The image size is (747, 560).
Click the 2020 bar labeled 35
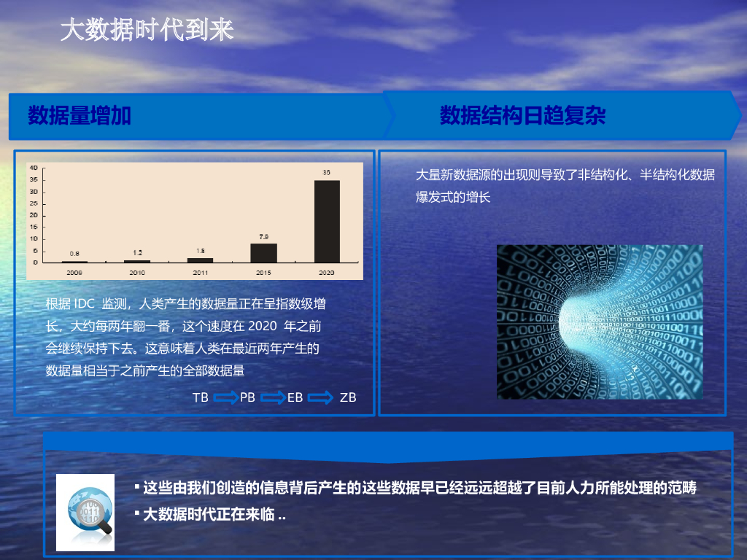[x=328, y=220]
